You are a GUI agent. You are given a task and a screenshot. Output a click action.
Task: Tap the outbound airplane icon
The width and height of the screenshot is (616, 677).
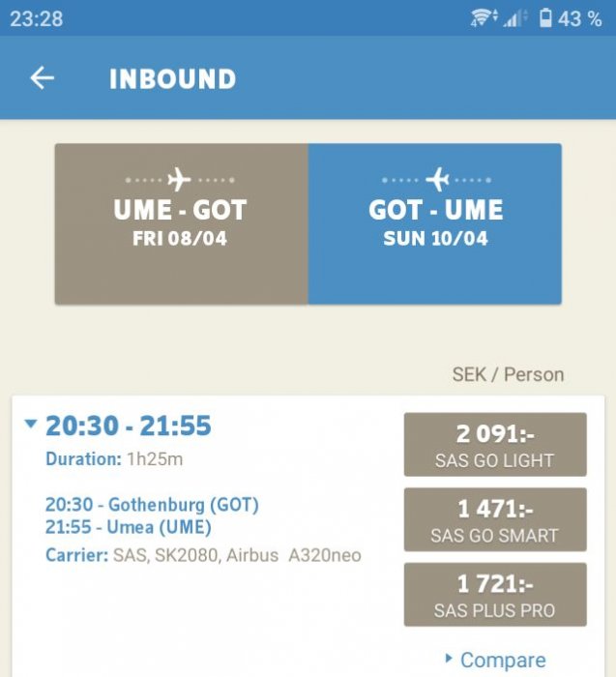click(x=179, y=180)
